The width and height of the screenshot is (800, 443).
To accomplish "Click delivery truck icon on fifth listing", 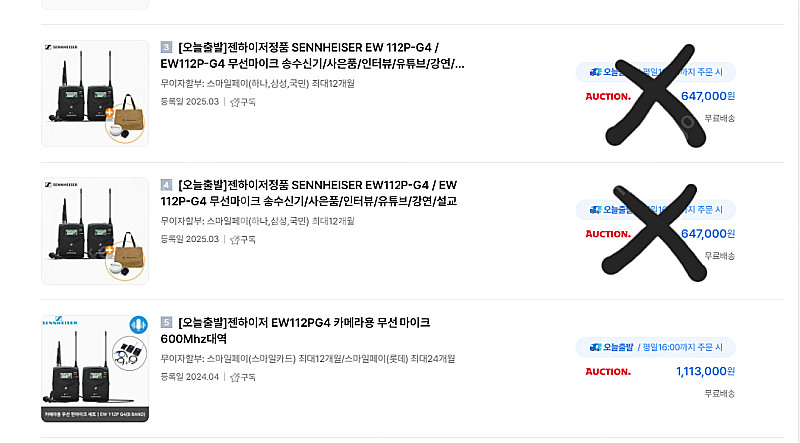I will [x=595, y=347].
